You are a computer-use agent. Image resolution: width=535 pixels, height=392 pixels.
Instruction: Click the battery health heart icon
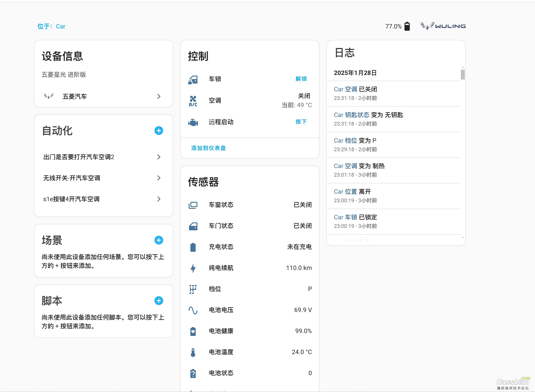(x=193, y=331)
